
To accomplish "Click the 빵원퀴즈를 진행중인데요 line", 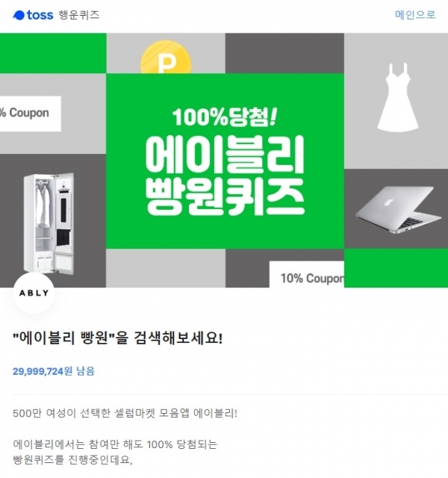I will [72, 459].
